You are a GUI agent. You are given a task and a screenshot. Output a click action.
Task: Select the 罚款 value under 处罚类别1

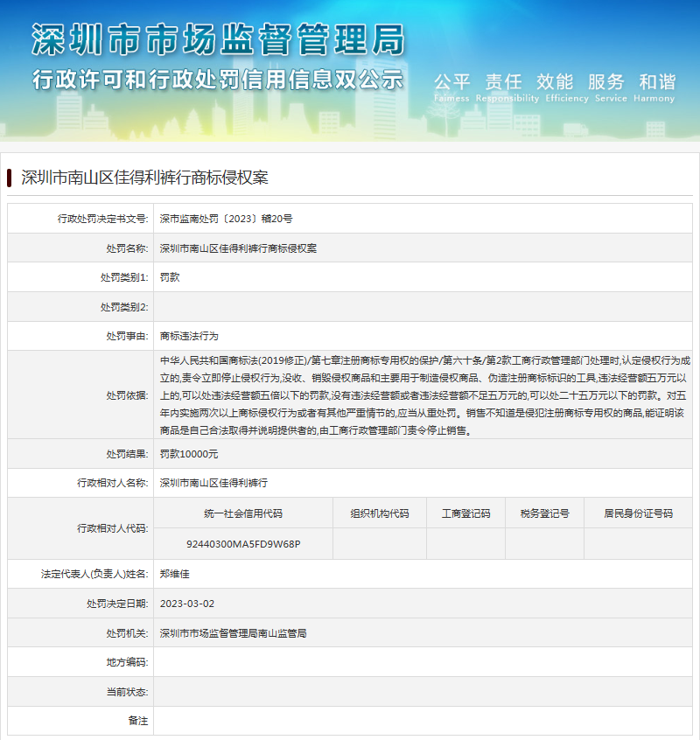170,277
